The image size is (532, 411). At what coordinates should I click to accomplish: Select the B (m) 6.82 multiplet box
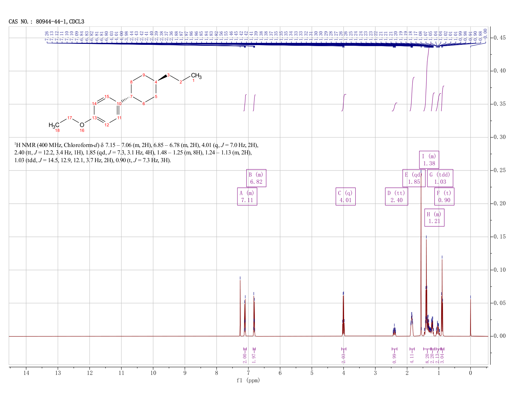click(256, 178)
